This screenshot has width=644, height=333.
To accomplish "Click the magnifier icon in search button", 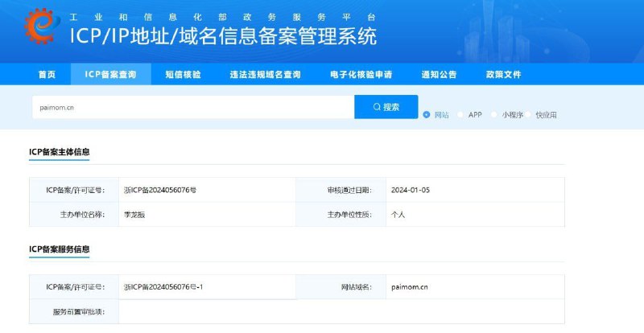I will (377, 107).
